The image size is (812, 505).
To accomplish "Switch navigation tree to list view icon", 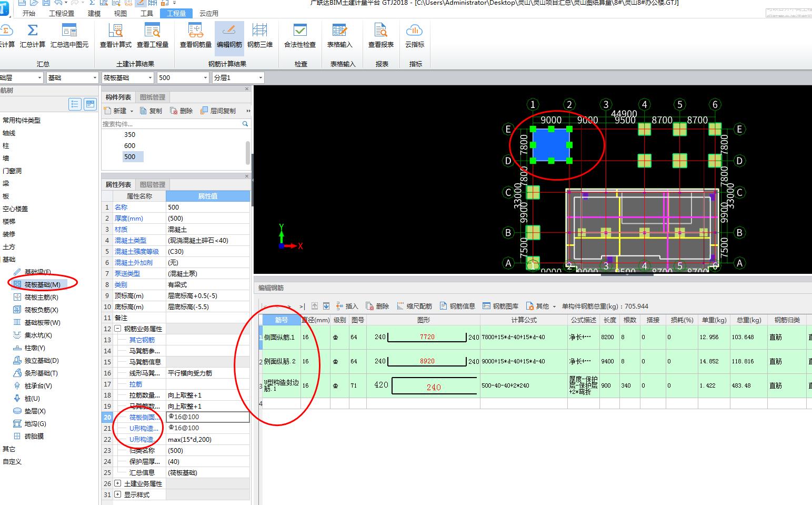I will [x=75, y=104].
